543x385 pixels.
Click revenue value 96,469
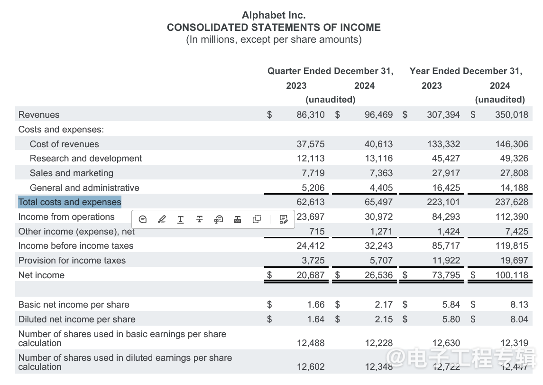tap(379, 115)
